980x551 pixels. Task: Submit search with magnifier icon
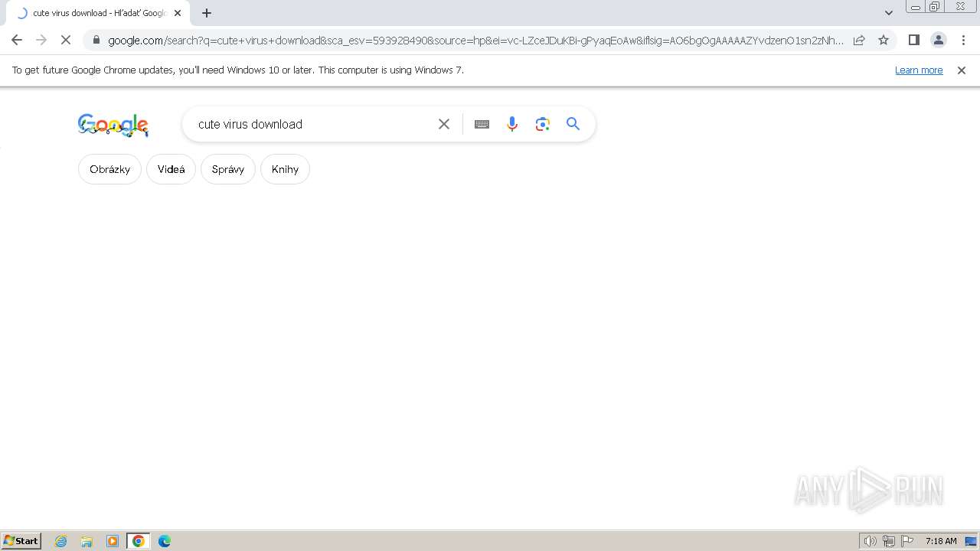(573, 124)
